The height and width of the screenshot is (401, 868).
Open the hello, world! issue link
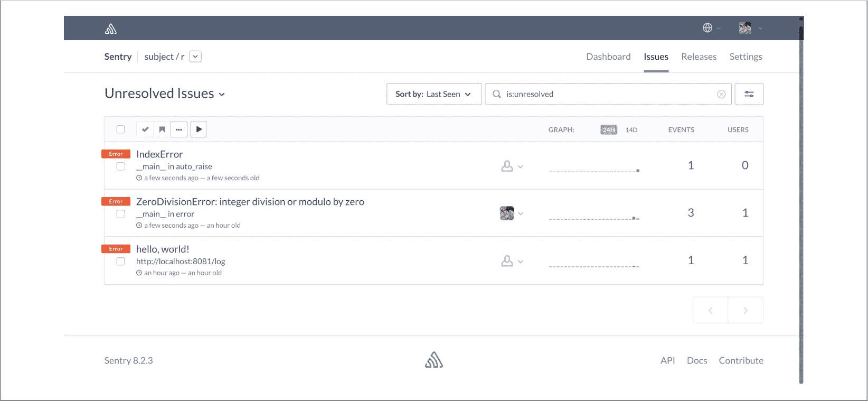pos(163,249)
